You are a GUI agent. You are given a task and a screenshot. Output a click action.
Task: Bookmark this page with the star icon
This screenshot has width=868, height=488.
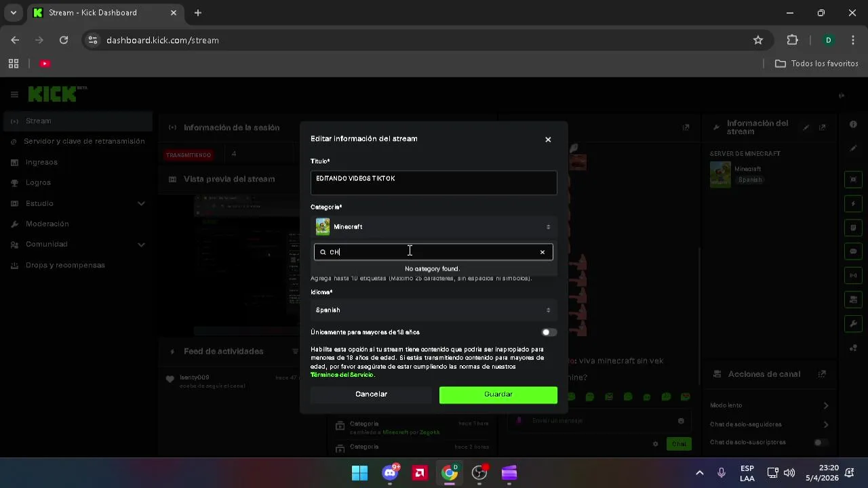[758, 40]
